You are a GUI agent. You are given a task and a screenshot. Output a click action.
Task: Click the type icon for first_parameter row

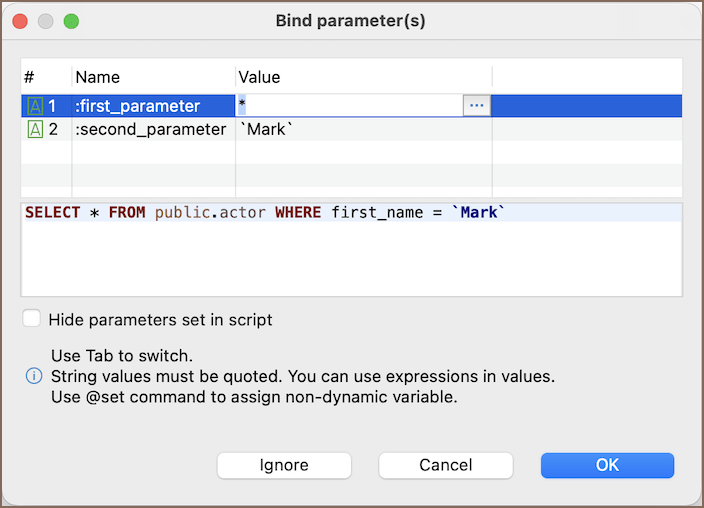click(35, 106)
